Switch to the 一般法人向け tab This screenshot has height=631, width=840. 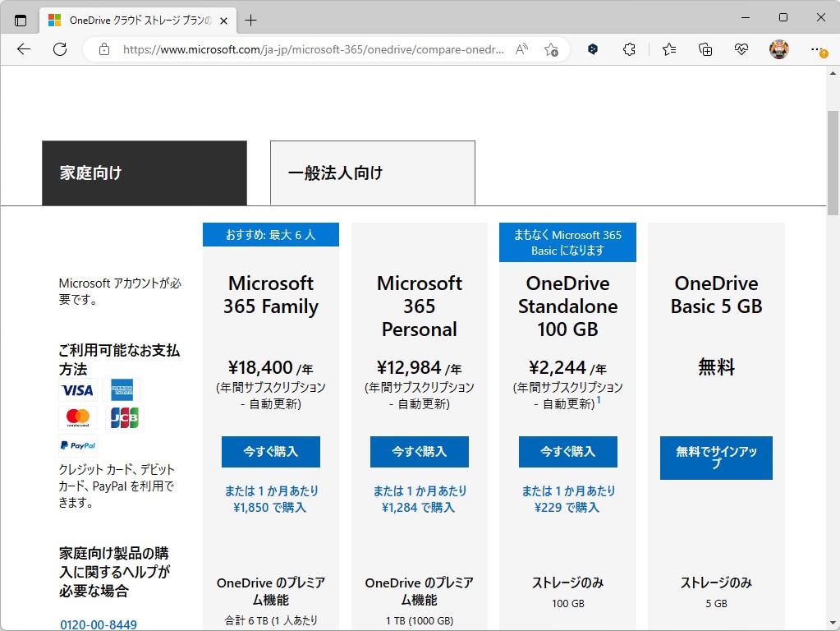point(372,173)
